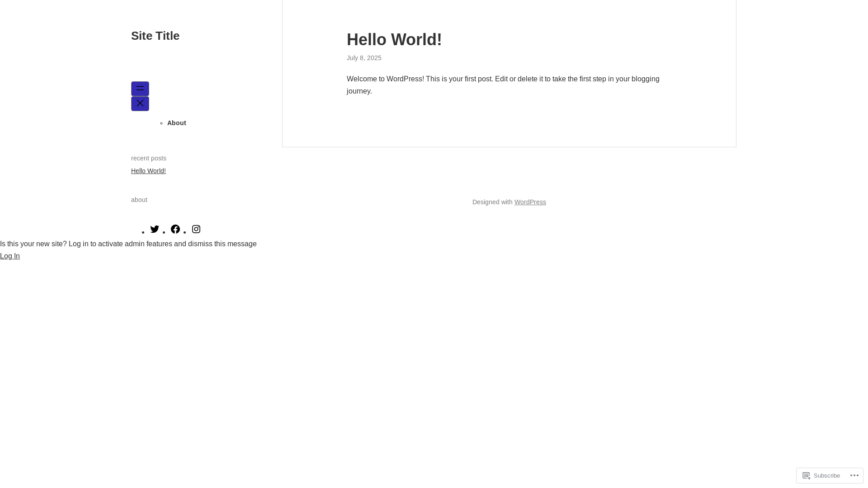This screenshot has height=488, width=868.
Task: Select the July 8, 2025 post date
Action: [364, 58]
